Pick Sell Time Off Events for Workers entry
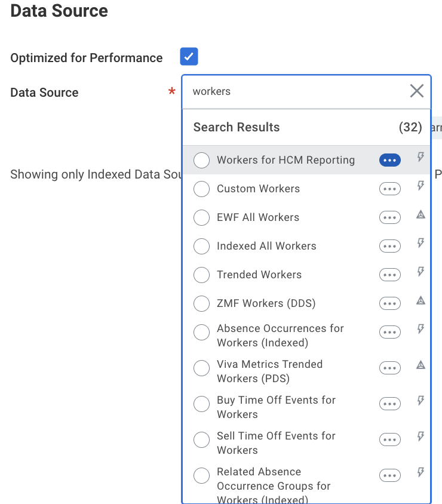Viewport: 442px width, 504px height. (x=202, y=440)
